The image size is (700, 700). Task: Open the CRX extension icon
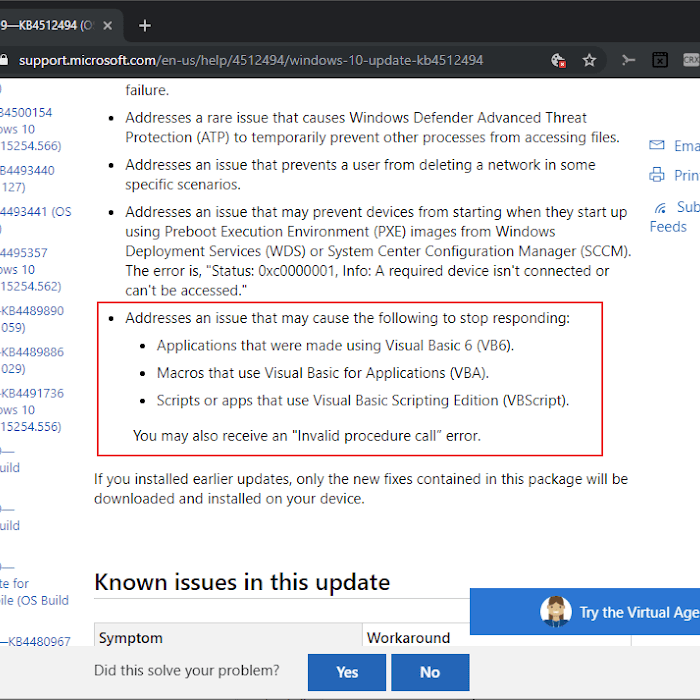[692, 60]
